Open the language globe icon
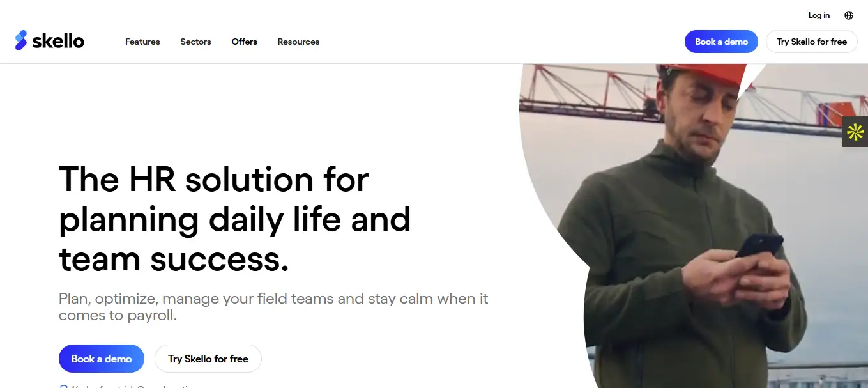This screenshot has height=388, width=868. pos(849,15)
